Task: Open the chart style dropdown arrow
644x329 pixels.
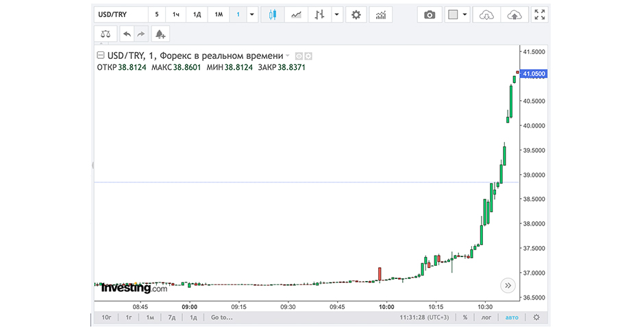Action: [337, 15]
